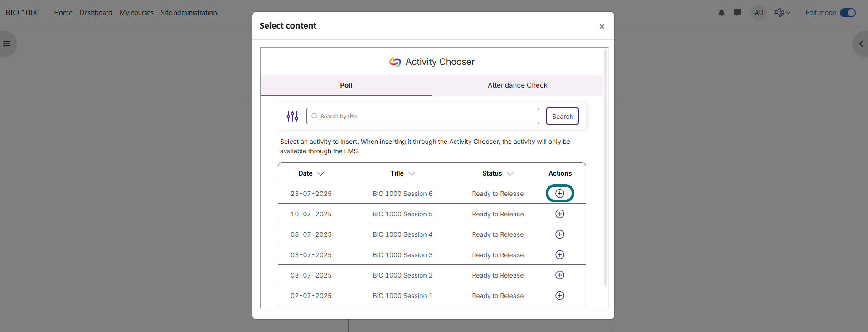The height and width of the screenshot is (332, 868).
Task: Add BIO 1000 Session 5 poll
Action: (560, 214)
